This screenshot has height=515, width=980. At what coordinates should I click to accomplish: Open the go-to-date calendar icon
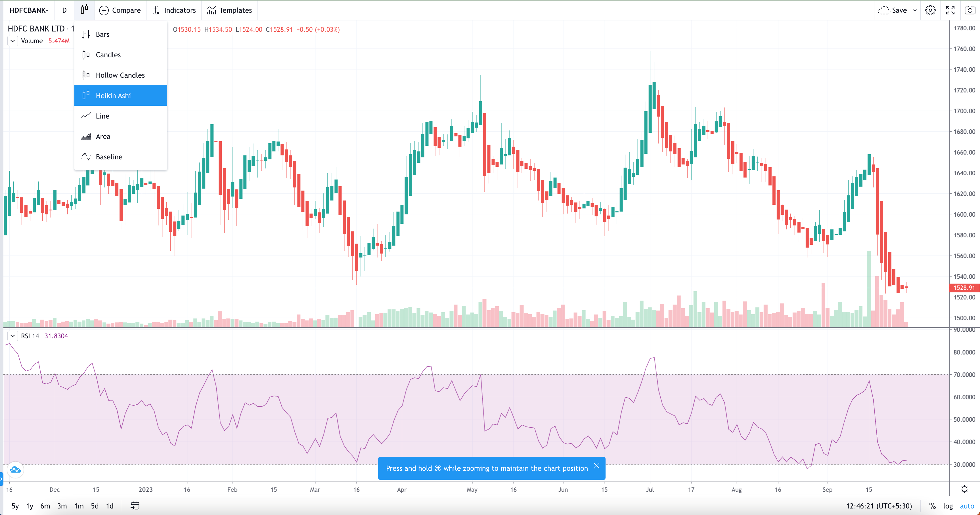pos(135,505)
